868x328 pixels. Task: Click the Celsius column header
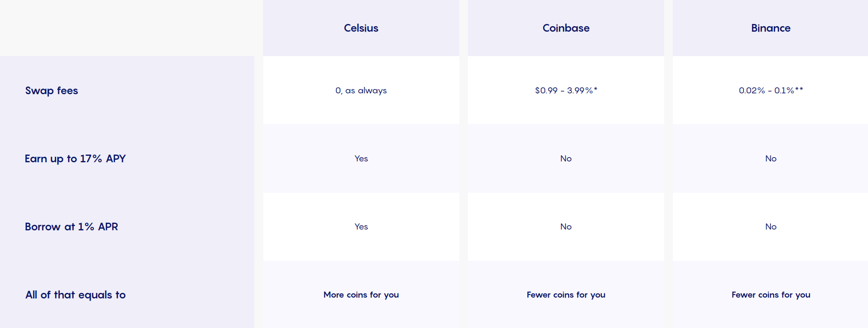pyautogui.click(x=361, y=28)
